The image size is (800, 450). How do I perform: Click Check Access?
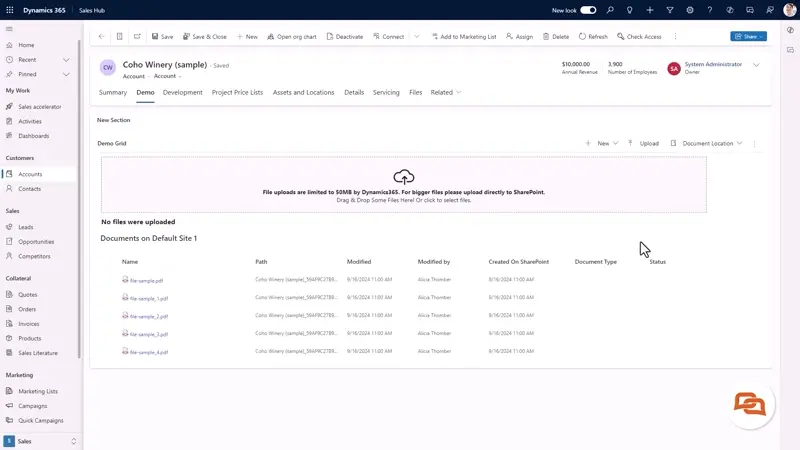639,37
